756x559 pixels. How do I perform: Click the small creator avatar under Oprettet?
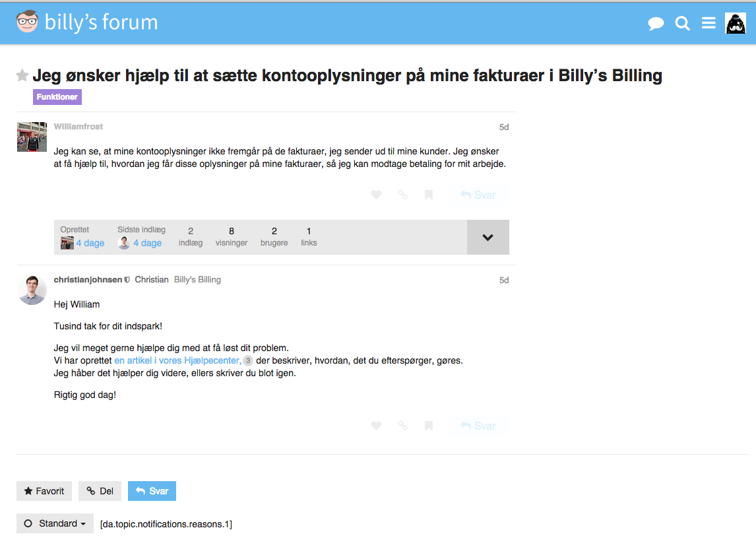click(x=67, y=243)
